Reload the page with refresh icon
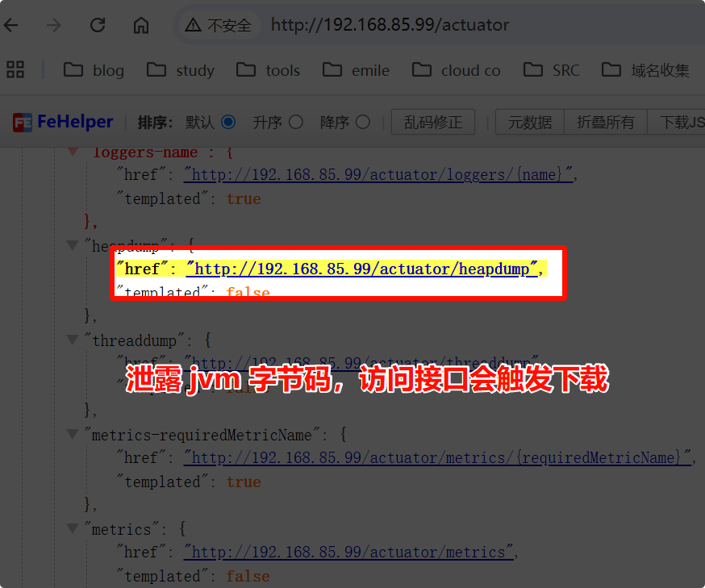705x588 pixels. tap(98, 25)
